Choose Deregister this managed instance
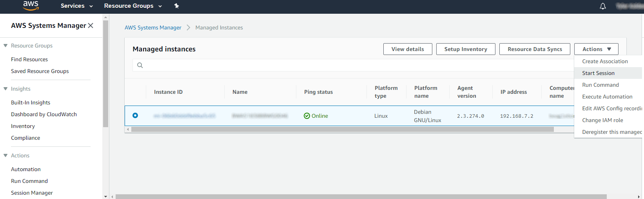The height and width of the screenshot is (199, 644). [x=608, y=132]
